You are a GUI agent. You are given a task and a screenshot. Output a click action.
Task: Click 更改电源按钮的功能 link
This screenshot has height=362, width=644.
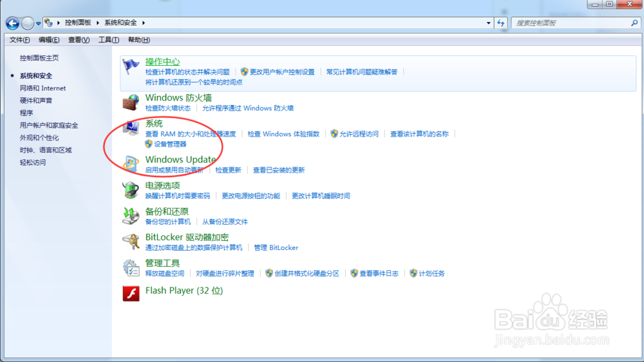[251, 196]
